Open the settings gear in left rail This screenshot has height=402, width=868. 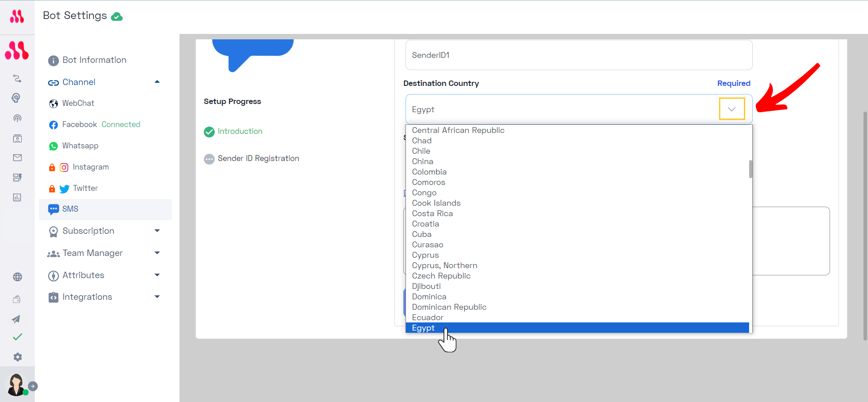(x=17, y=357)
